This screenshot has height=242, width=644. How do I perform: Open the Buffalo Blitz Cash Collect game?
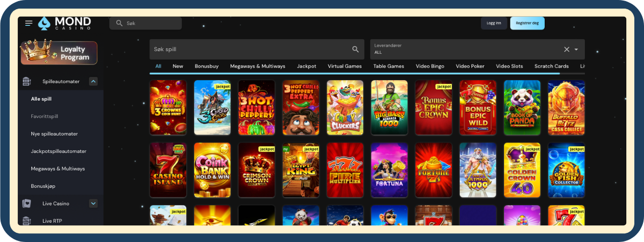coord(566,108)
